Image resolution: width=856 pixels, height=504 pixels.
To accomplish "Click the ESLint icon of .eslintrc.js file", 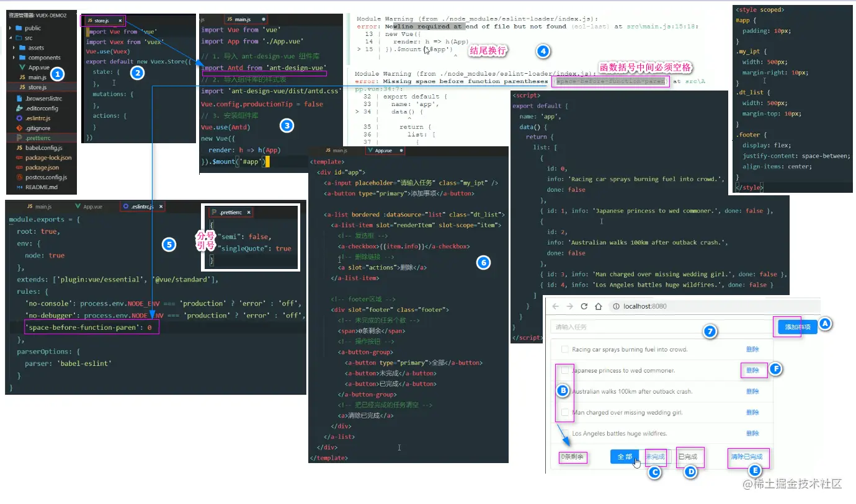I will pos(19,118).
